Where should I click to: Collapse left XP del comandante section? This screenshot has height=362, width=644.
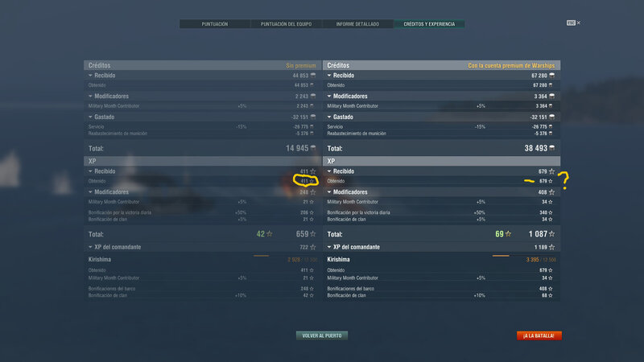coord(90,247)
